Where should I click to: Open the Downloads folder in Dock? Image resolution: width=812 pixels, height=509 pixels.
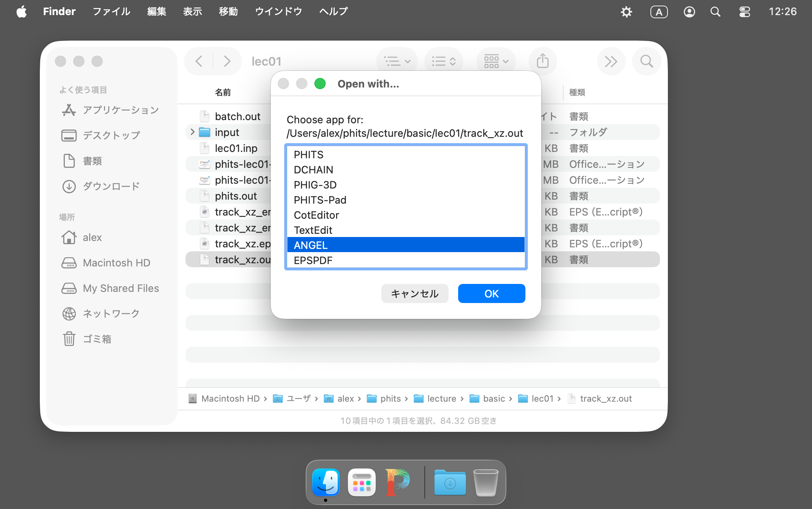click(x=450, y=482)
